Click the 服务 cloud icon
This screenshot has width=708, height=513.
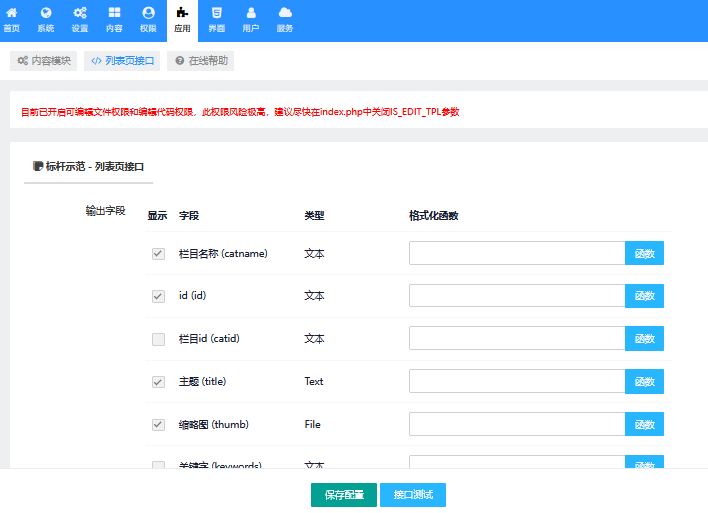click(285, 13)
